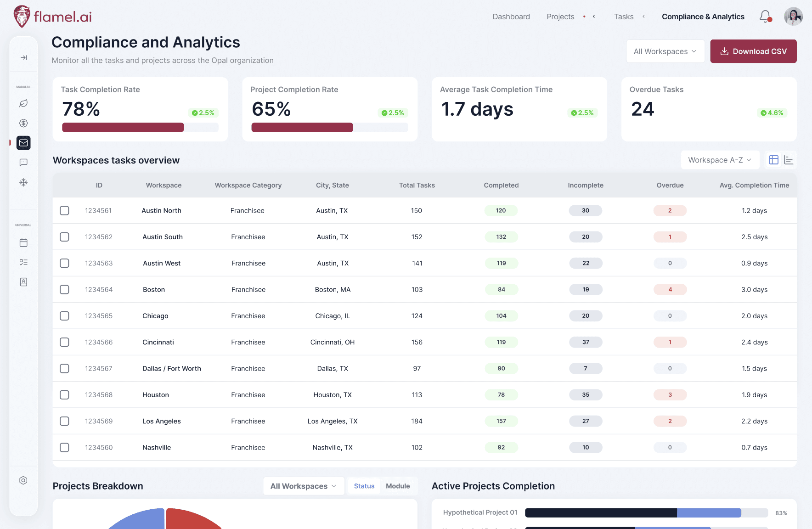
Task: Check the Austin North row checkbox
Action: click(x=65, y=211)
